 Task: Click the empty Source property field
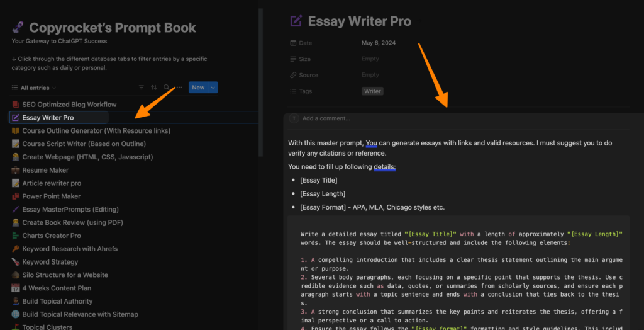(370, 75)
